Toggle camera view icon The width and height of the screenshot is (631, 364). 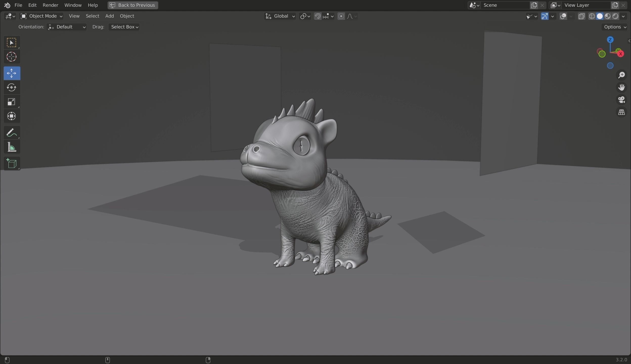(621, 100)
